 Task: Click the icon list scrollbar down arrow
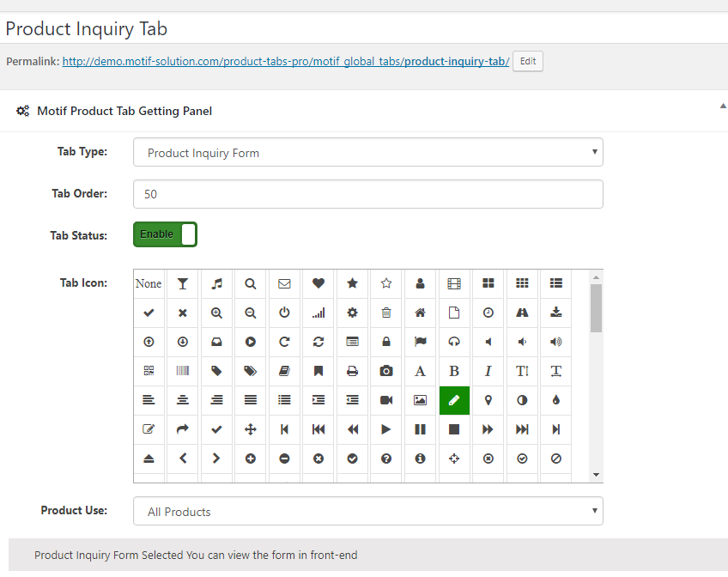[596, 475]
